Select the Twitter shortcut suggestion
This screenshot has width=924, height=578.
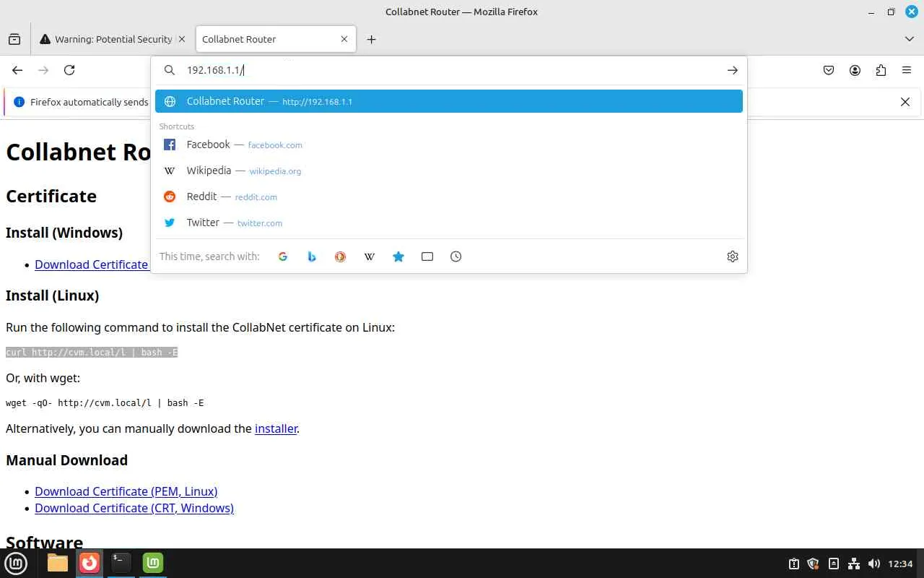(449, 223)
